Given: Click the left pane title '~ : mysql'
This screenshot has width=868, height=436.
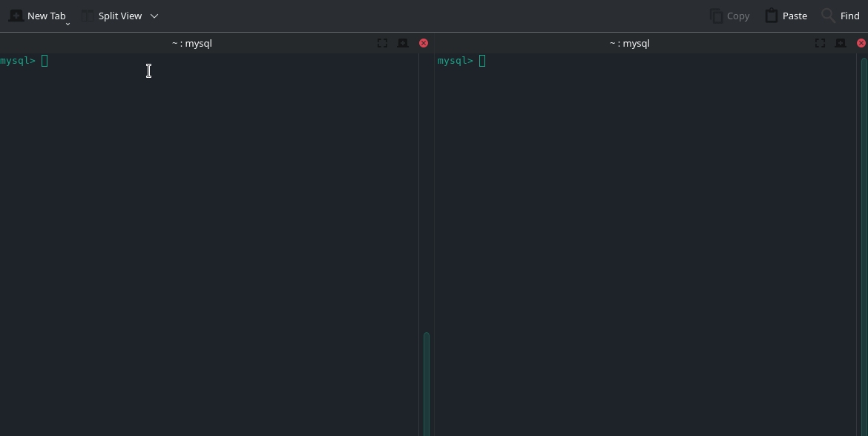Looking at the screenshot, I should click(x=192, y=43).
